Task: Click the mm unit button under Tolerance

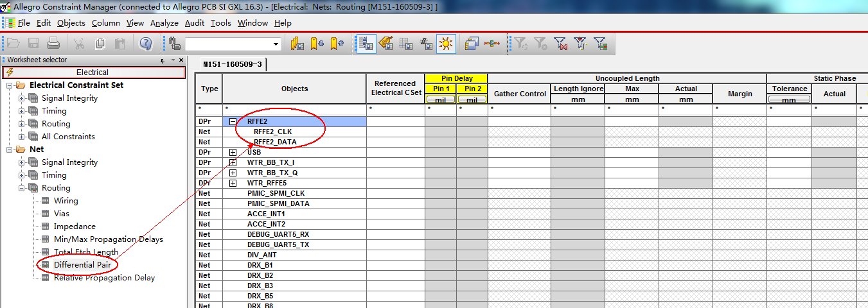Action: click(790, 99)
